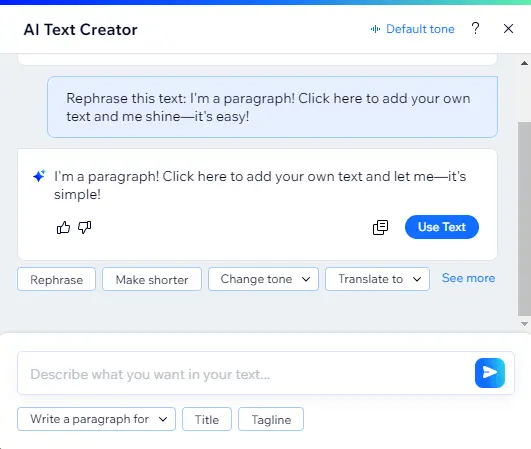Expand the Translate to dropdown

coord(377,279)
